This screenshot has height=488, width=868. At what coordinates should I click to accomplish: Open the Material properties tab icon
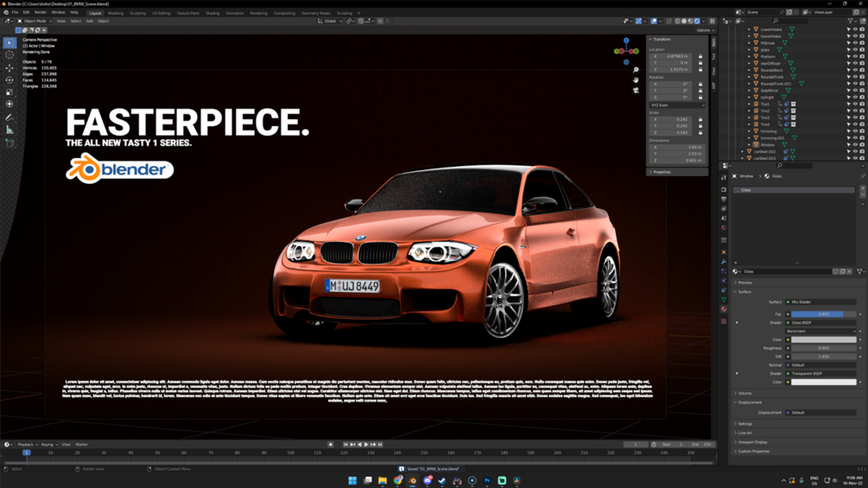(724, 309)
